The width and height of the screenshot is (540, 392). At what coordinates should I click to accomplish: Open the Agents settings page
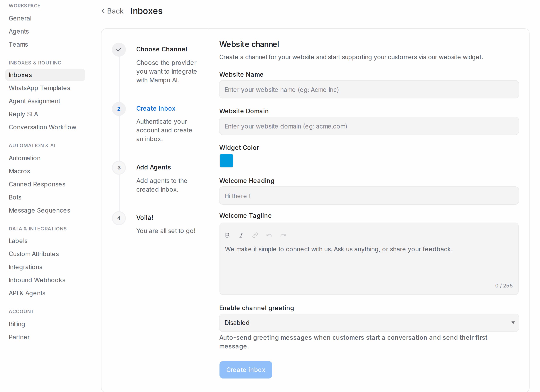(19, 31)
